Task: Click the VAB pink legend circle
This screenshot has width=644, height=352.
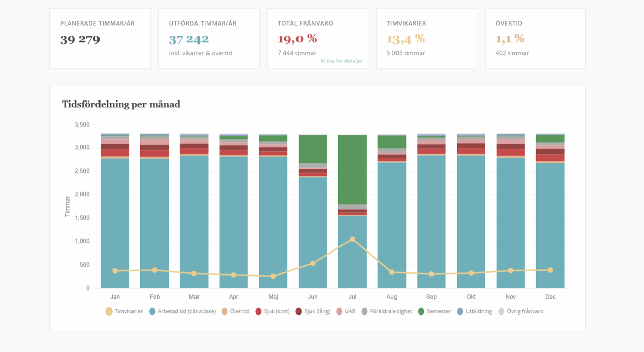Action: [x=339, y=311]
